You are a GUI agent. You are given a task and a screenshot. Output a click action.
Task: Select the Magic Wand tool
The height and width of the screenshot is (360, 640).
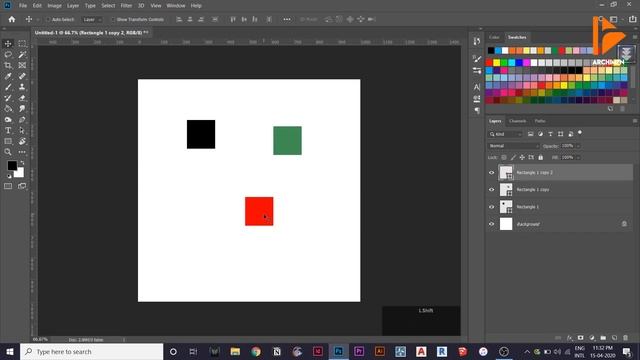click(x=22, y=55)
